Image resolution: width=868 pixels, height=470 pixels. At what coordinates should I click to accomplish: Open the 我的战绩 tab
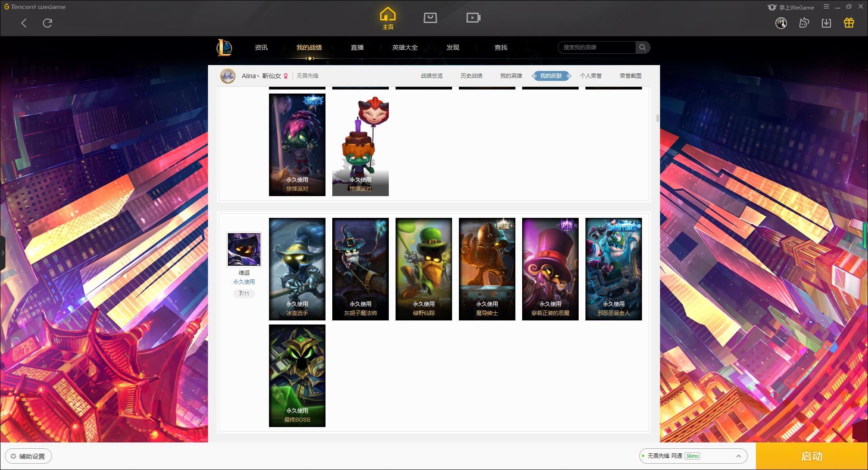309,47
